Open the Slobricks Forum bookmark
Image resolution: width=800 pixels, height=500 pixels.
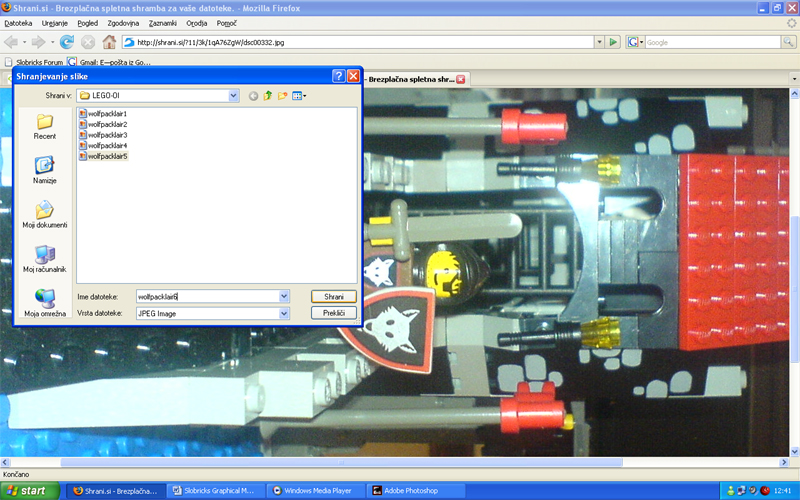34,62
